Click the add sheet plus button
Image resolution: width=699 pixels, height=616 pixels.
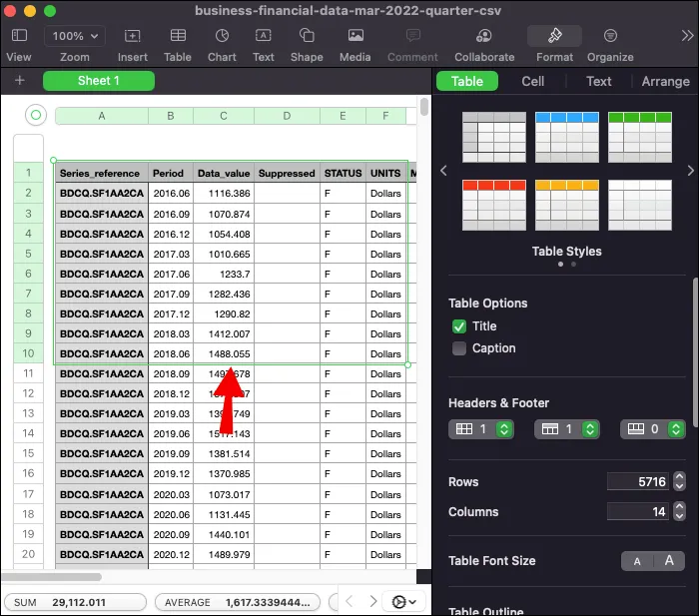(x=19, y=81)
